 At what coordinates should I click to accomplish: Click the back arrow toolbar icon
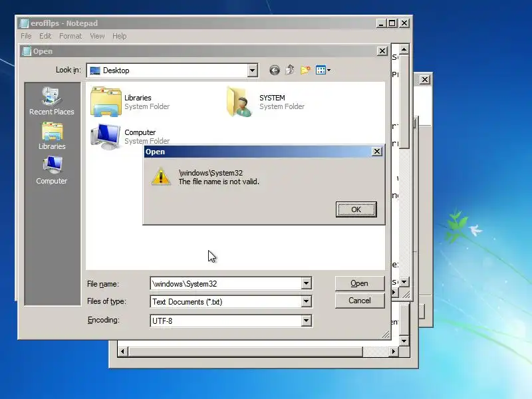click(x=275, y=70)
